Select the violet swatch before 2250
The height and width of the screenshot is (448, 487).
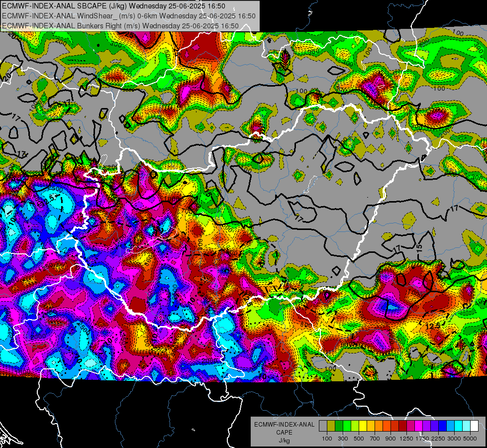tap(434, 426)
